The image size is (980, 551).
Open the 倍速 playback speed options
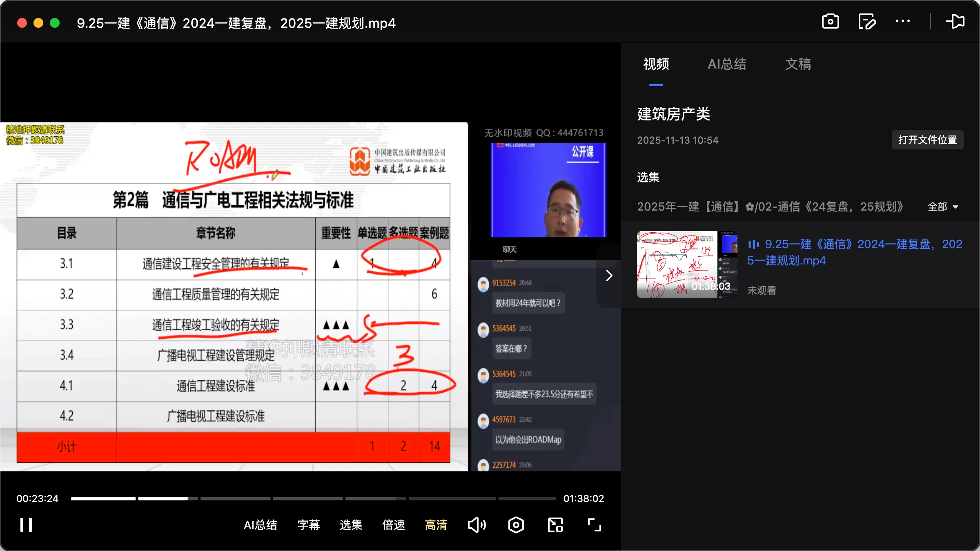393,525
